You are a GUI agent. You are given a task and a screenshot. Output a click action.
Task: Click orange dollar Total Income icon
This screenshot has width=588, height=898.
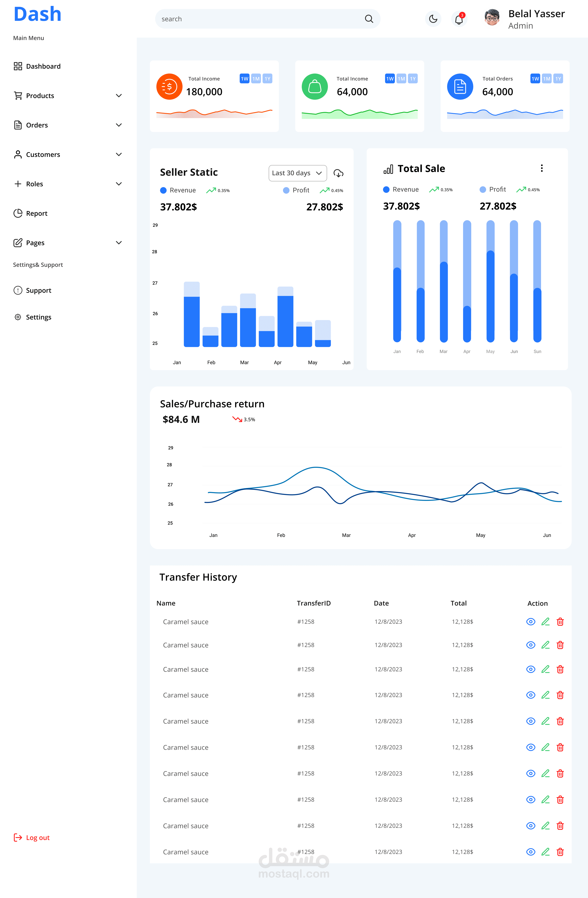pyautogui.click(x=169, y=87)
